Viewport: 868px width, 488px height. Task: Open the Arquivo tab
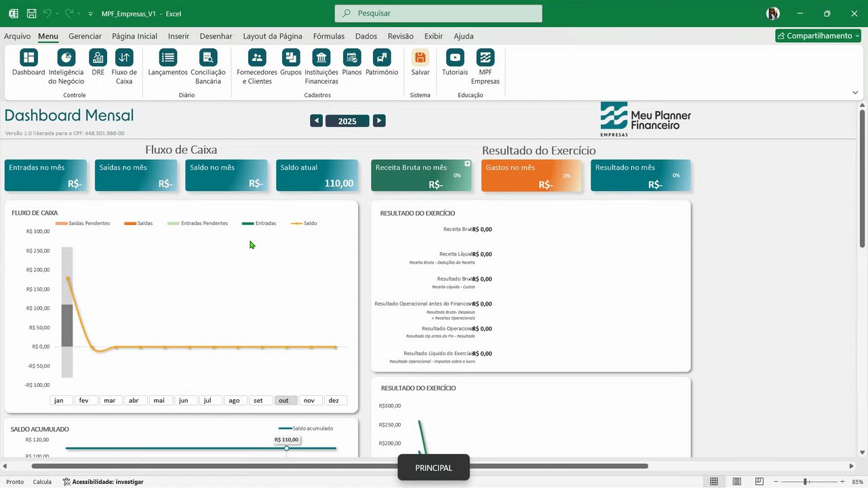tap(18, 36)
